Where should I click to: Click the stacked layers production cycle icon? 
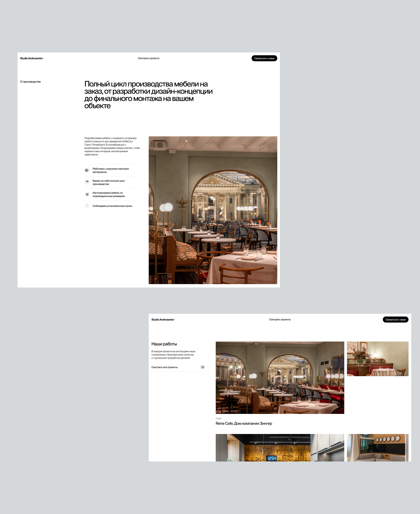point(87,182)
